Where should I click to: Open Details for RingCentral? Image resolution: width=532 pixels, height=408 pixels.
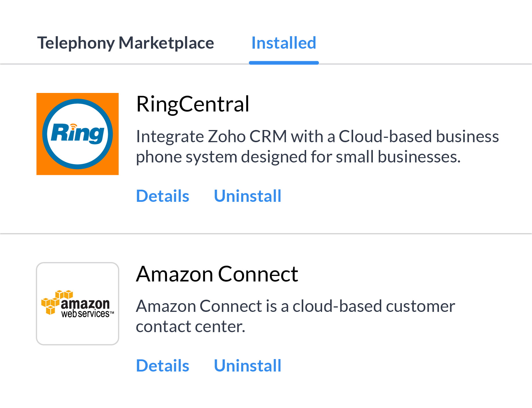162,196
